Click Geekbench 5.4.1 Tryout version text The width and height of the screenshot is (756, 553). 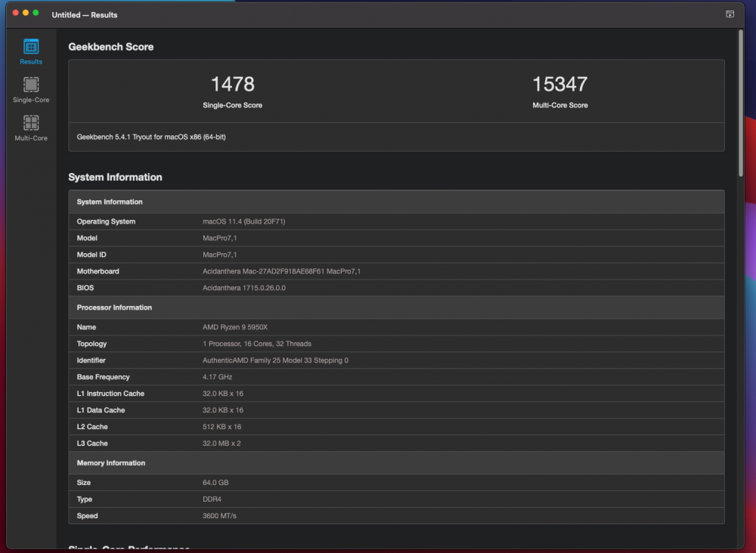151,137
